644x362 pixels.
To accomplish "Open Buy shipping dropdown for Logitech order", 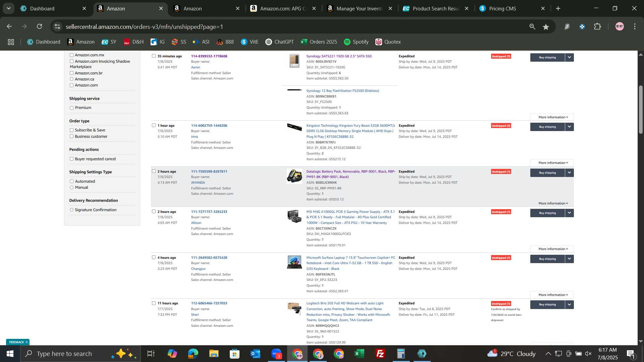I will click(570, 304).
